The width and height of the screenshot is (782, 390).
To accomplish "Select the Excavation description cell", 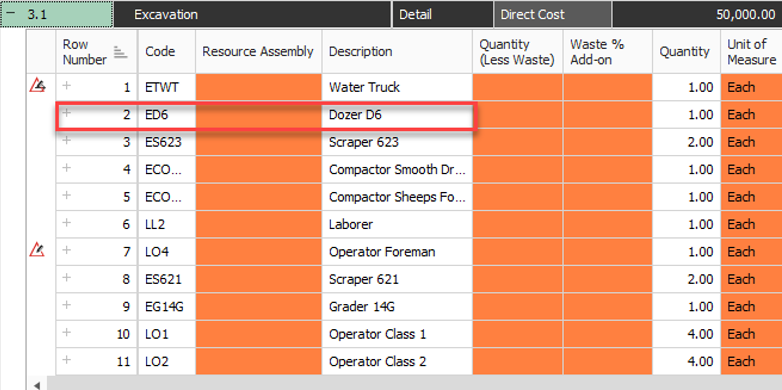I will [x=252, y=14].
